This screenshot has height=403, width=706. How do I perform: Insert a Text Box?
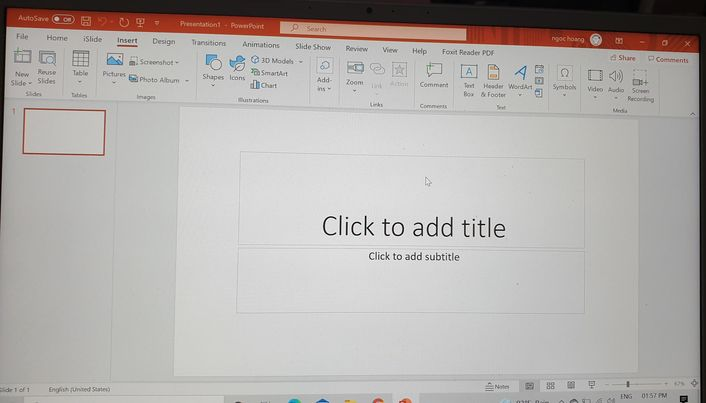469,80
